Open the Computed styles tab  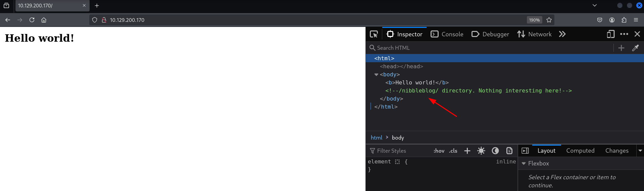(x=580, y=151)
